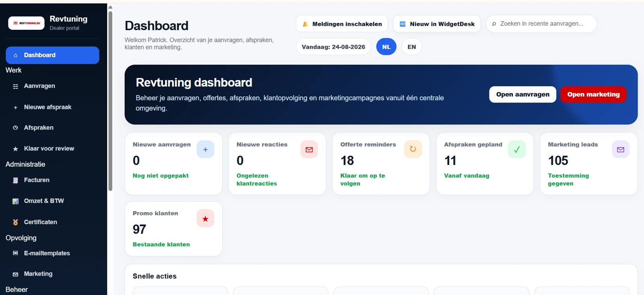
Task: Click the home icon beside Dashboard
Action: pyautogui.click(x=16, y=55)
